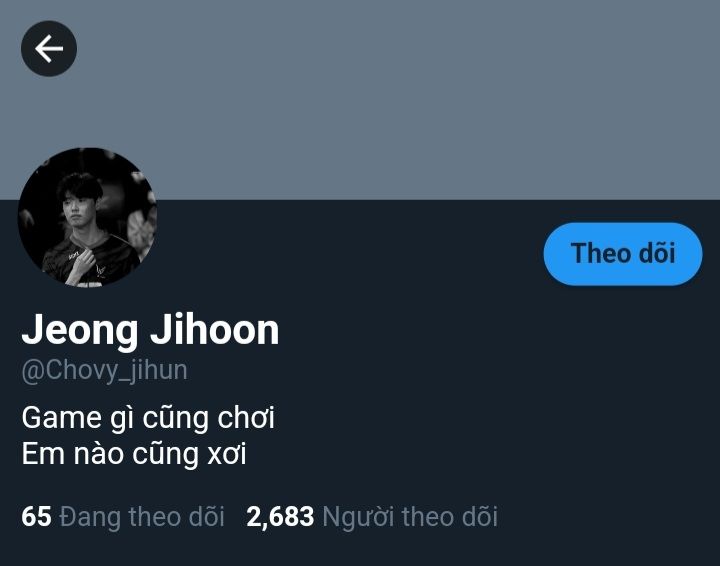Viewport: 720px width, 566px height.
Task: View the 2,683 Người theo dõi list
Action: pos(372,516)
